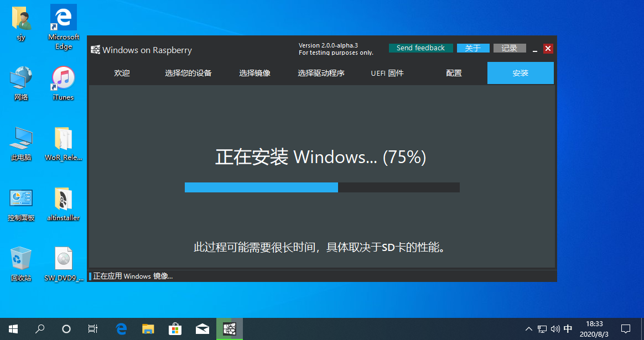Switch to the 配置 tab
The width and height of the screenshot is (644, 340).
(454, 73)
